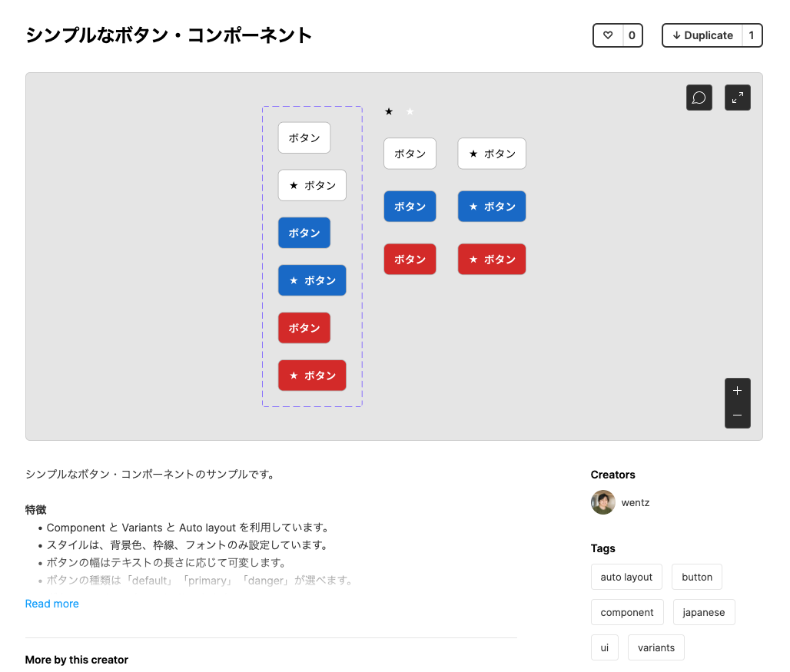The width and height of the screenshot is (790, 672).
Task: Select the japanese tag
Action: click(704, 612)
